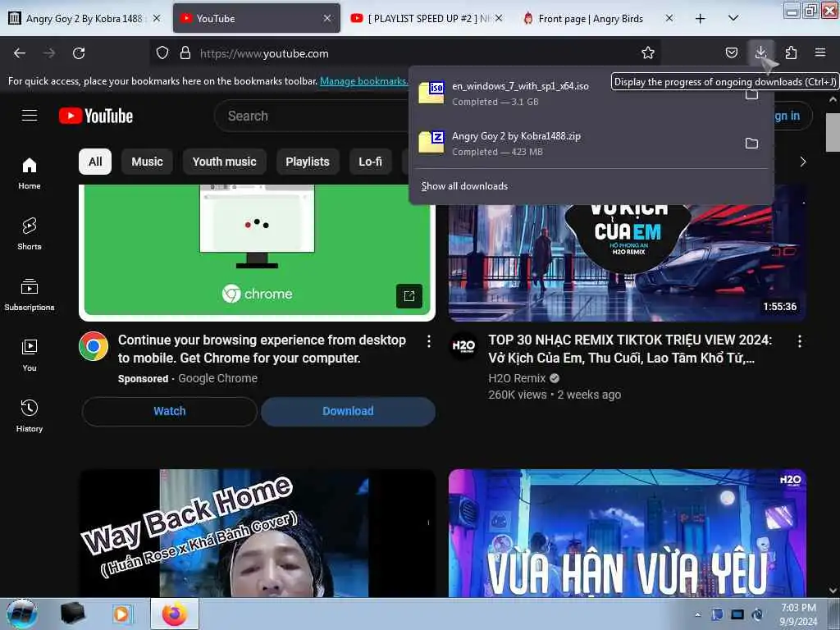Show hidden system tray icons arrow
Viewport: 840px width, 630px height.
(x=697, y=614)
